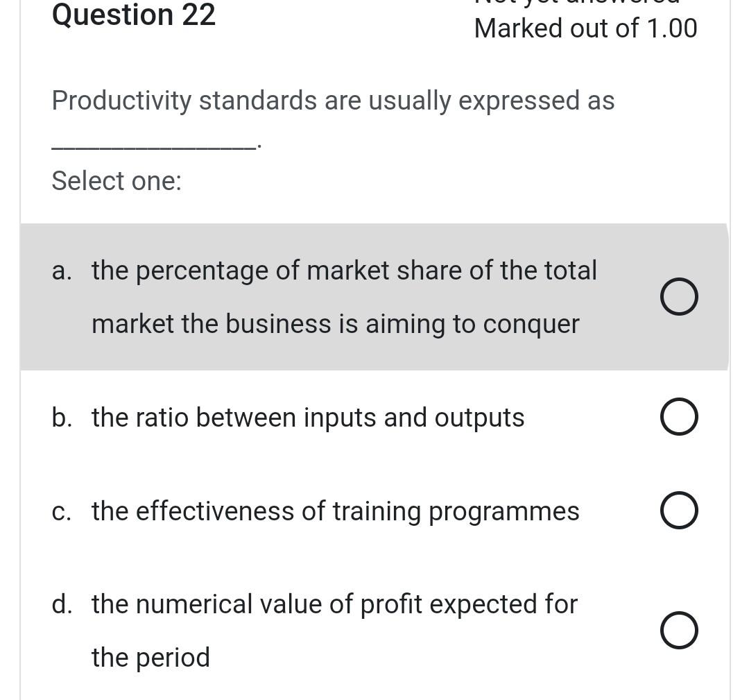The width and height of the screenshot is (749, 700).
Task: Click the option d answer text
Action: 334,604
